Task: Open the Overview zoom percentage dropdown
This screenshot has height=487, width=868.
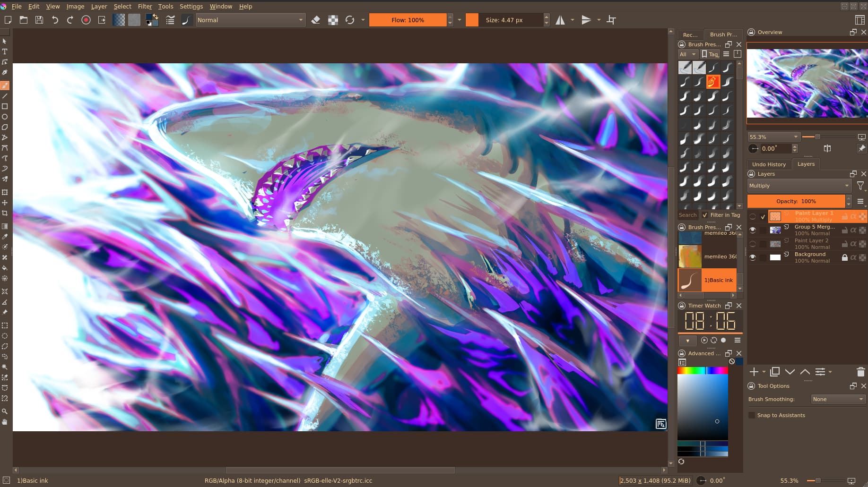Action: pos(773,137)
